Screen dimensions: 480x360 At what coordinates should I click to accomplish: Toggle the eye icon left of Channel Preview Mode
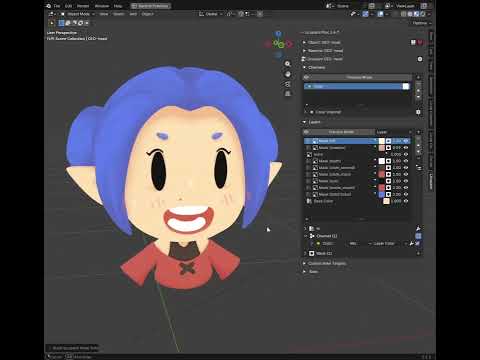(x=306, y=77)
